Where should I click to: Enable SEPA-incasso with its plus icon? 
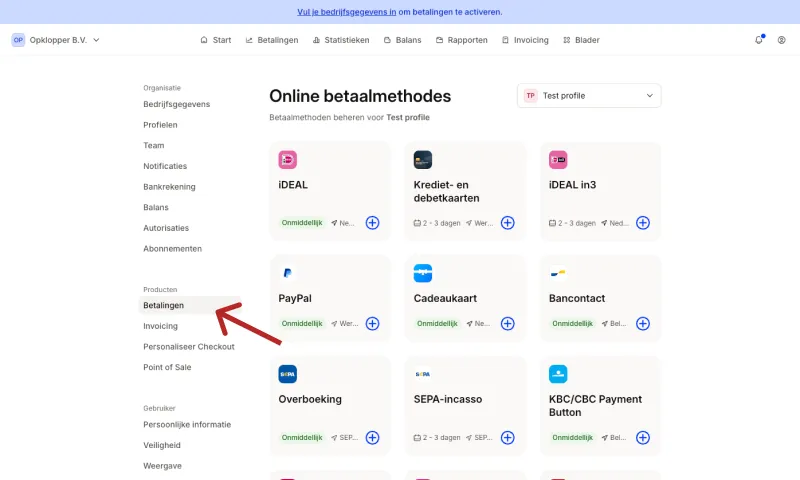[508, 438]
